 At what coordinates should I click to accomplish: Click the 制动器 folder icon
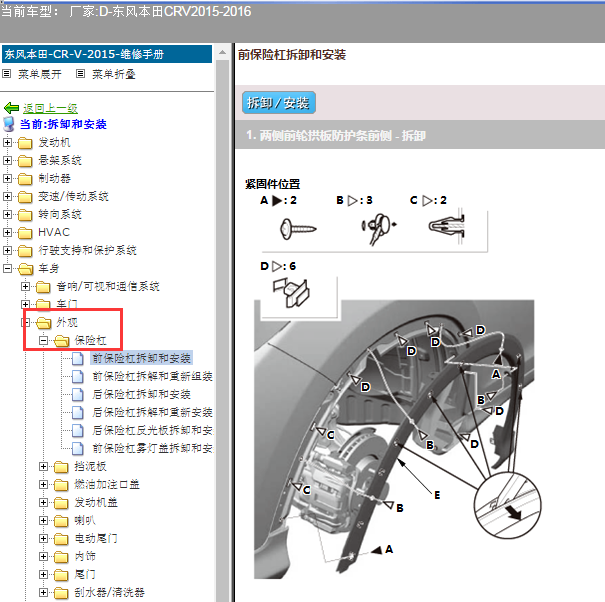tap(25, 179)
